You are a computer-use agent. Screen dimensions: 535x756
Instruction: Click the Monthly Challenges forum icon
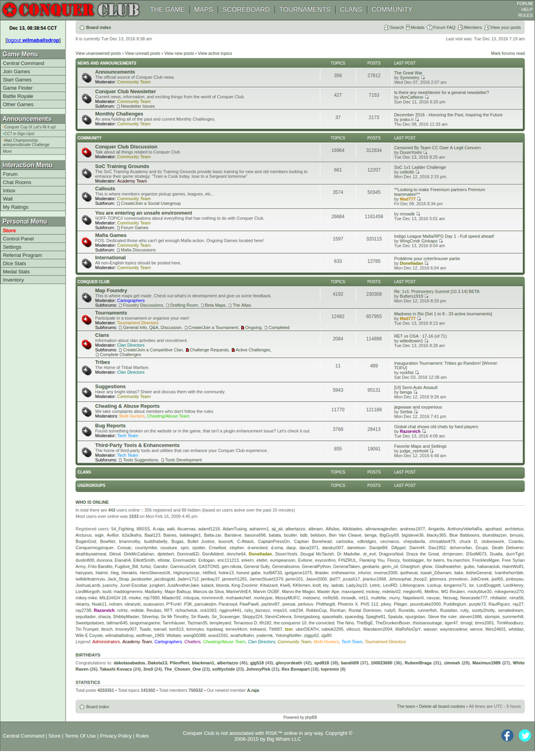(87, 119)
